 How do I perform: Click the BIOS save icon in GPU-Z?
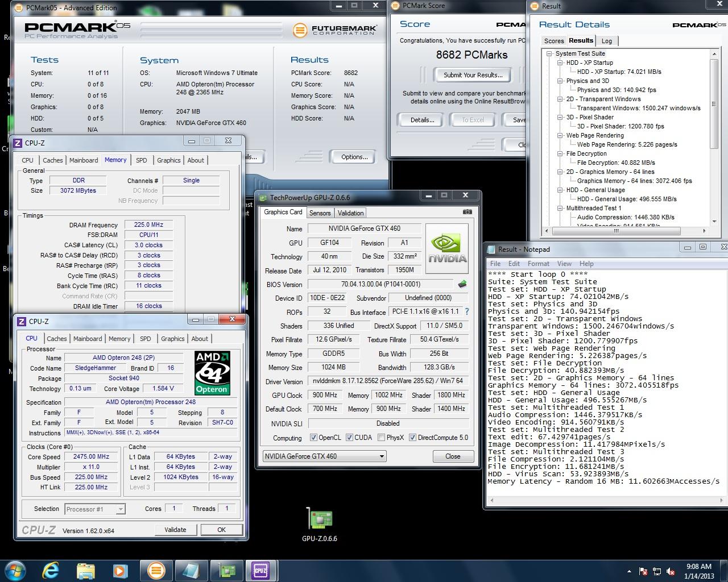(x=462, y=284)
